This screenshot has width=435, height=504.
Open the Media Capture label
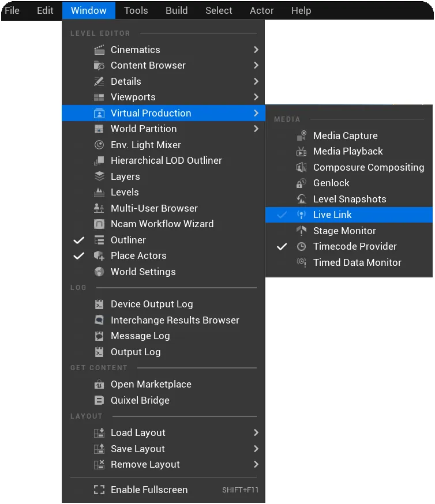[346, 136]
